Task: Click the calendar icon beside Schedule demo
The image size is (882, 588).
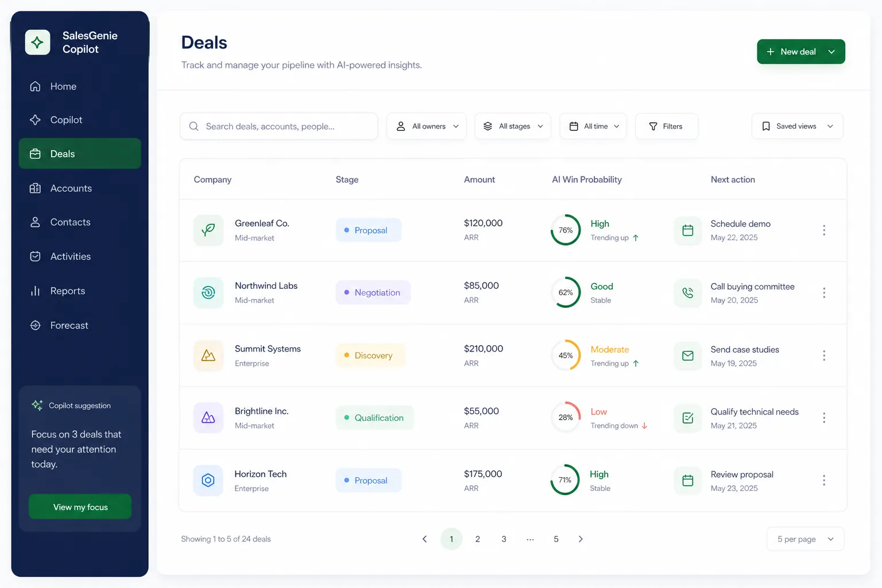Action: click(688, 230)
